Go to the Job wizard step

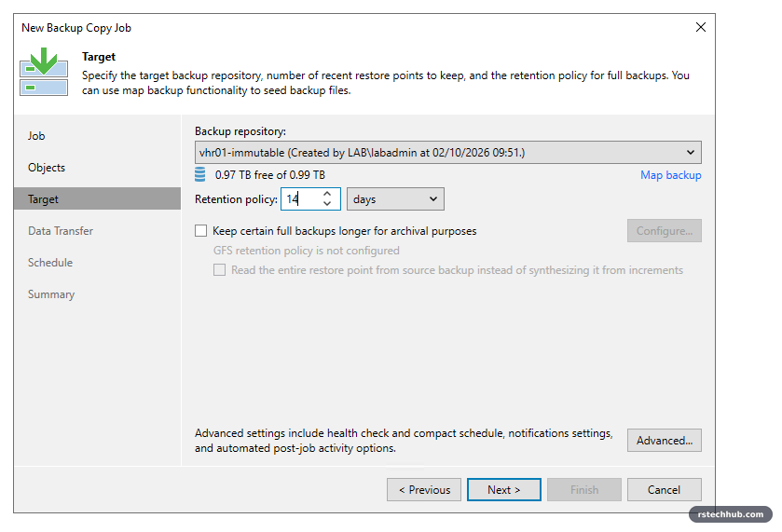tap(36, 136)
